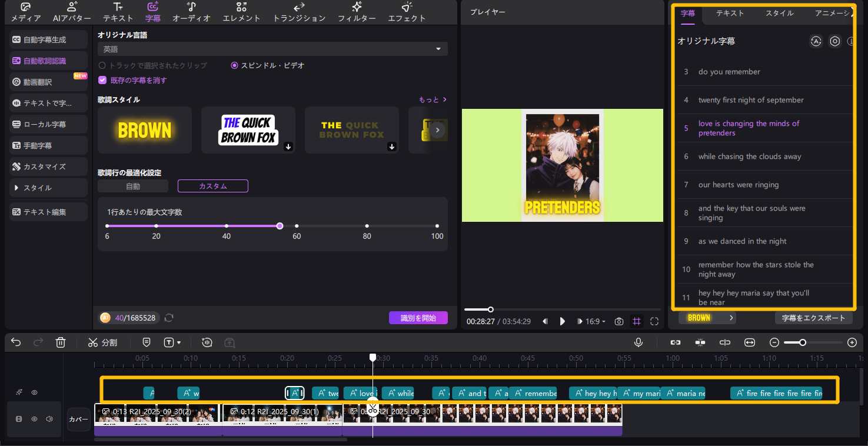This screenshot has width=868, height=446.
Task: Click the max characters slider handle
Action: click(280, 226)
